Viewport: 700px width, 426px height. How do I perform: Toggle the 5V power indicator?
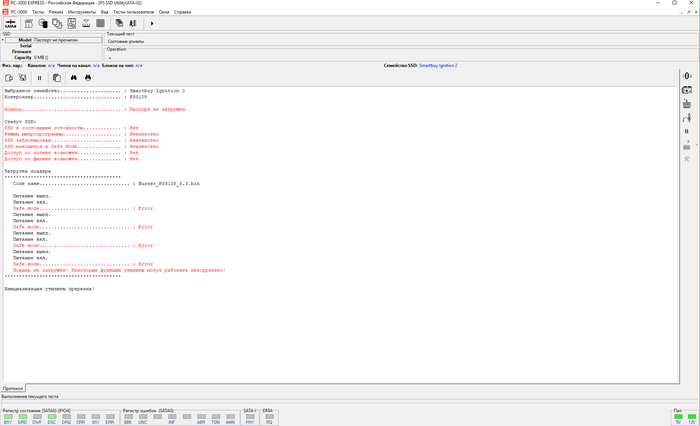tap(679, 417)
